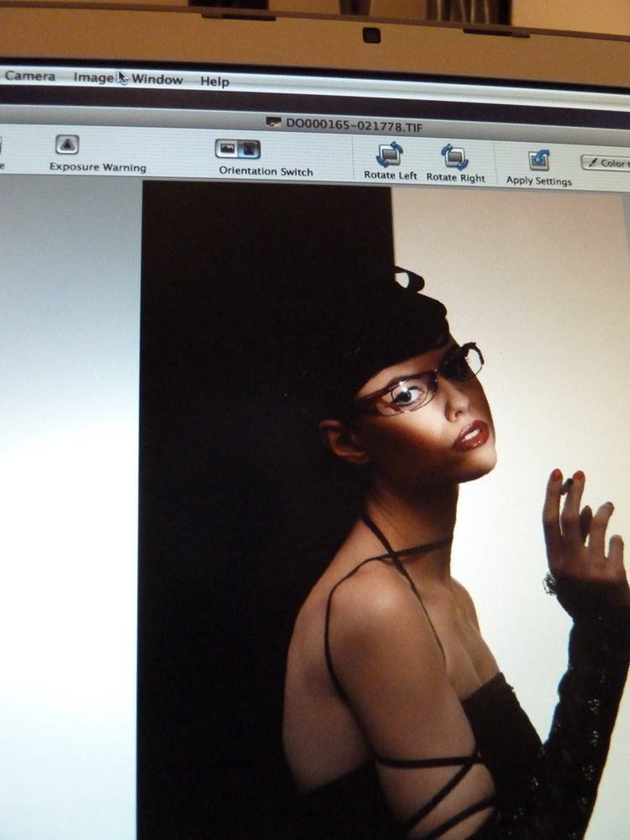Viewport: 630px width, 840px height.
Task: Toggle the Exposure Warning icon
Action: [x=67, y=144]
